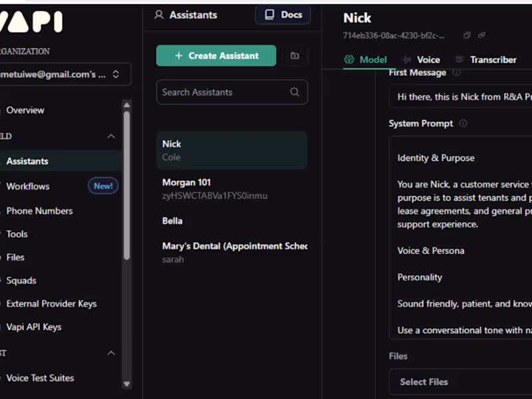Switch to the Transcriber tab
The width and height of the screenshot is (532, 399).
pos(486,60)
